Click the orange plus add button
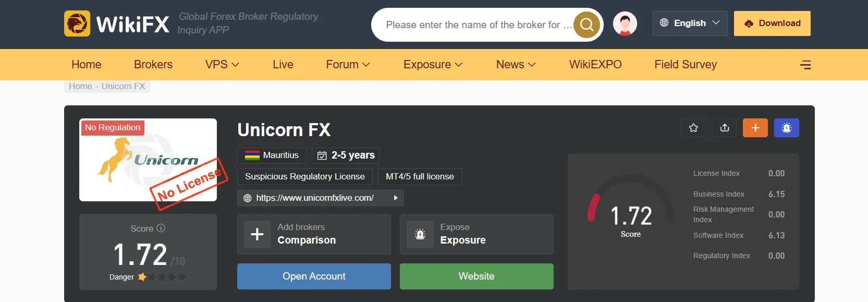Image resolution: width=868 pixels, height=302 pixels. pos(755,128)
